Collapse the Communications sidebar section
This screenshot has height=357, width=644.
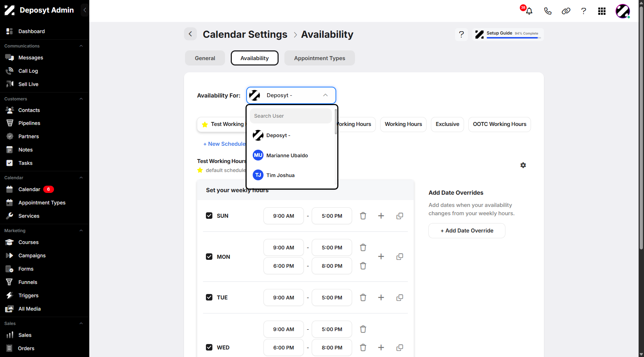[x=81, y=46]
